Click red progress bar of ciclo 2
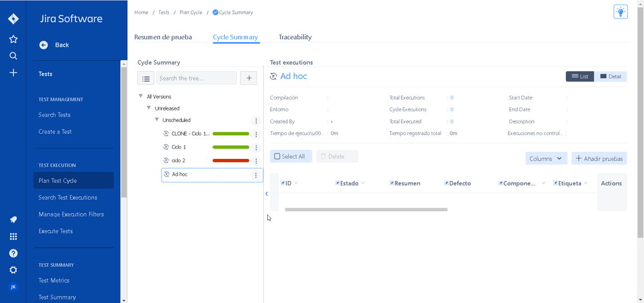This screenshot has width=644, height=303. click(231, 160)
